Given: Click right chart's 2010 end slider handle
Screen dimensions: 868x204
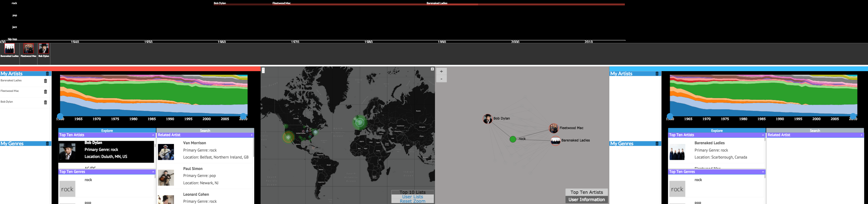Looking at the screenshot, I should pyautogui.click(x=853, y=117).
